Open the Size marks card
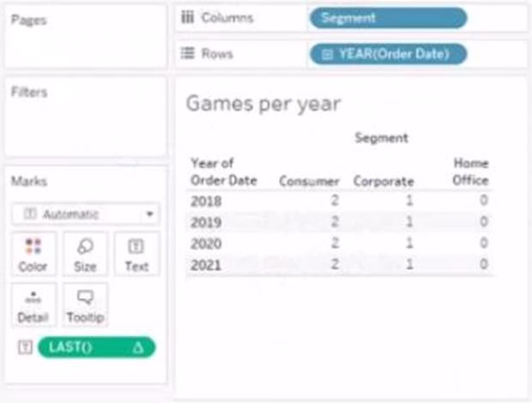 tap(85, 248)
